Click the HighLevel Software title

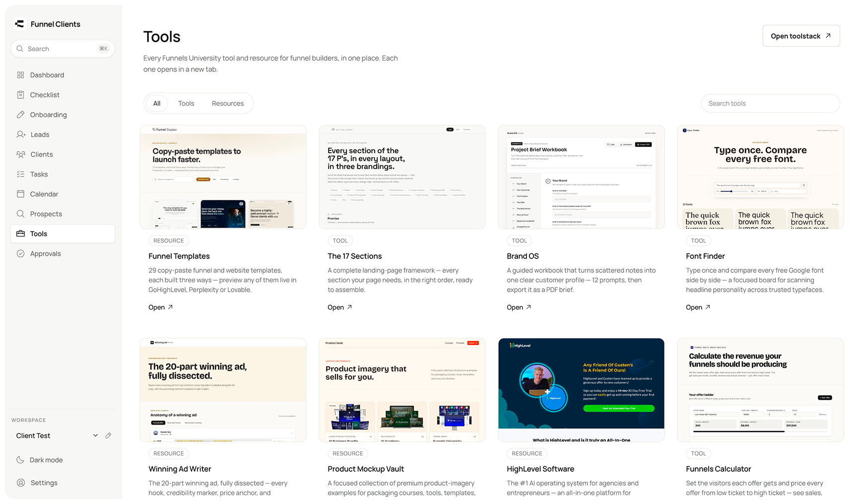(x=540, y=469)
